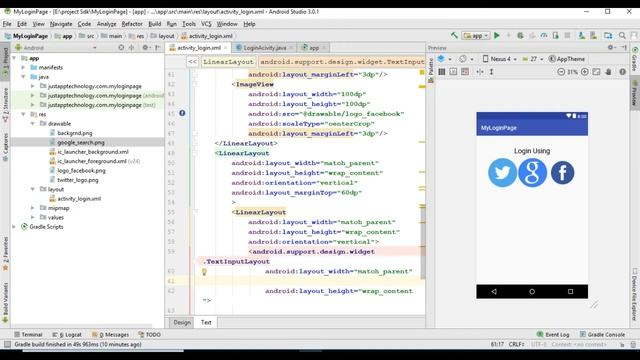Select the Text editor tab
Image resolution: width=640 pixels, height=360 pixels.
206,322
